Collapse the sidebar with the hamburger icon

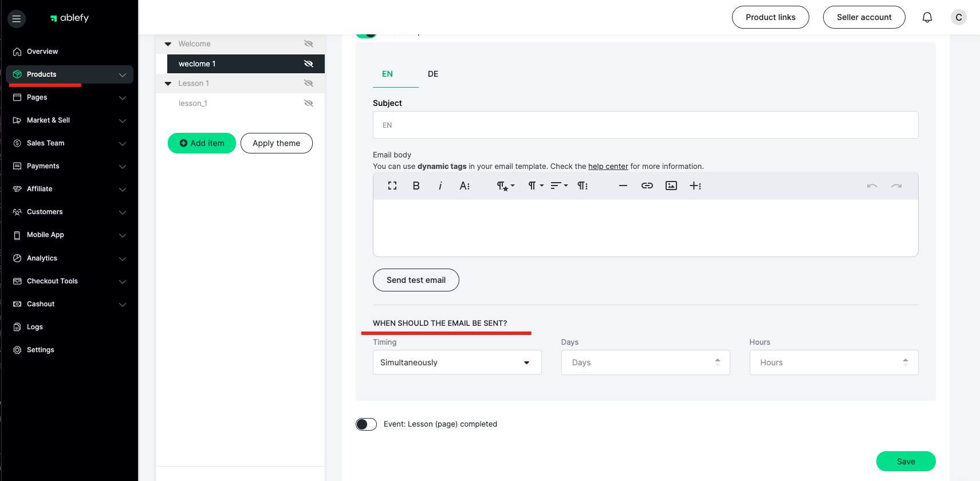coord(16,19)
